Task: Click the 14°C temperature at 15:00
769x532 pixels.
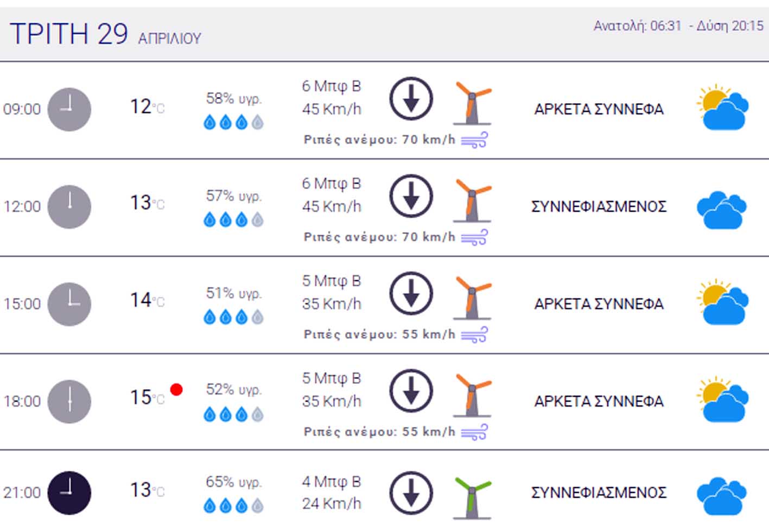Action: click(147, 300)
